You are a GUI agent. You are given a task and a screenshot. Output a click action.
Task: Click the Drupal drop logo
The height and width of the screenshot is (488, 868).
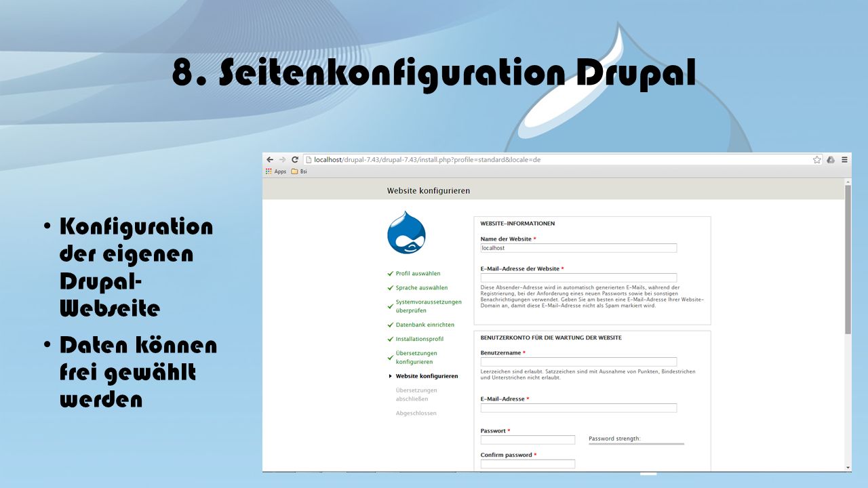click(x=406, y=232)
